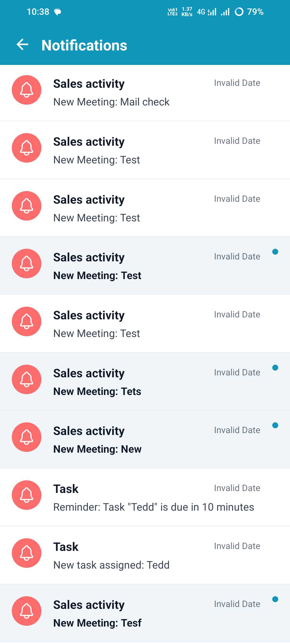Tap the chat bubble status bar icon

pos(58,12)
